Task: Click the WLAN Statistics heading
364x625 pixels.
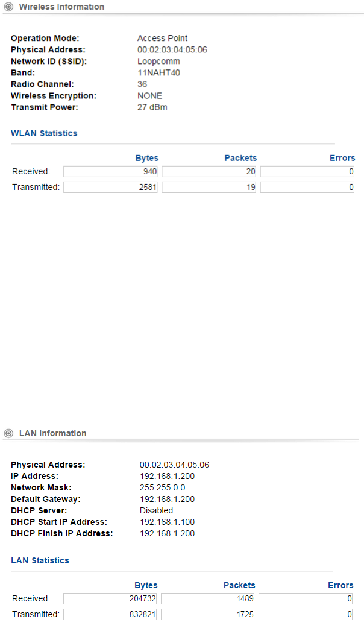Action: tap(44, 133)
